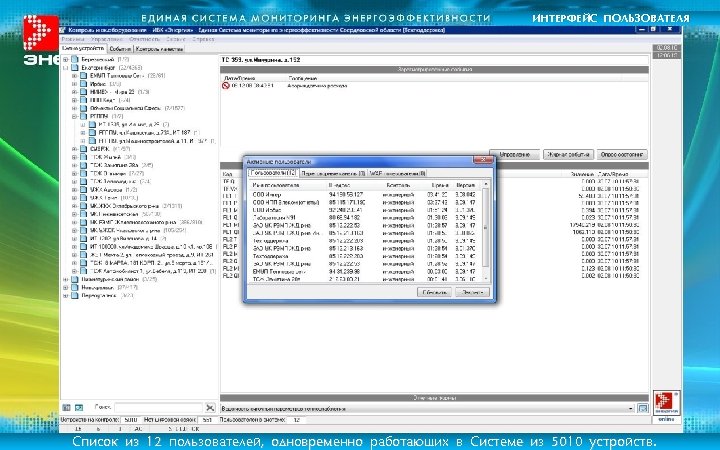Select user row with IP 94.198.58.127
Screen dimensions: 720x450
pyautogui.click(x=365, y=195)
